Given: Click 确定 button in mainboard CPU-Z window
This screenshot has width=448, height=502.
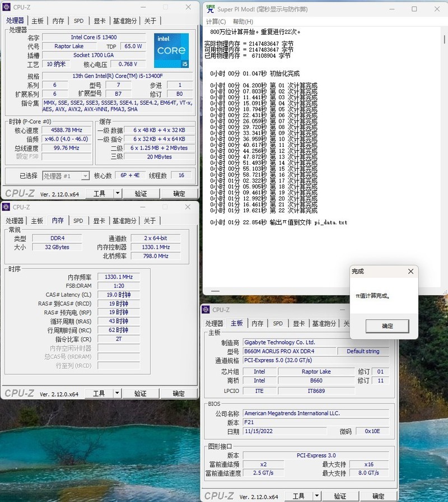Looking at the screenshot, I should (378, 496).
